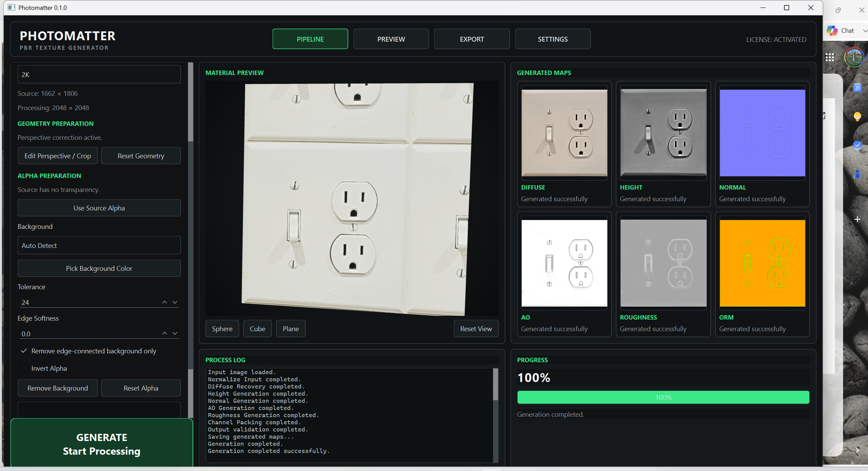Click the Copilot Chat icon in browser

pos(832,31)
